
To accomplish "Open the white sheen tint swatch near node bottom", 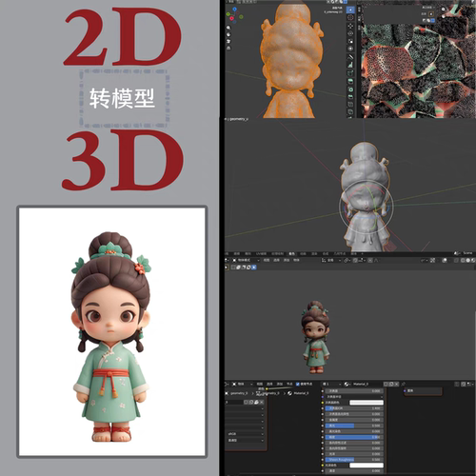I will [367, 466].
